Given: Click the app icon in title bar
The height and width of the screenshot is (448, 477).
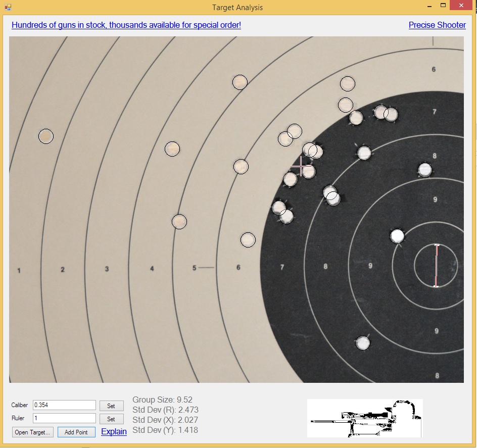Looking at the screenshot, I should point(8,7).
